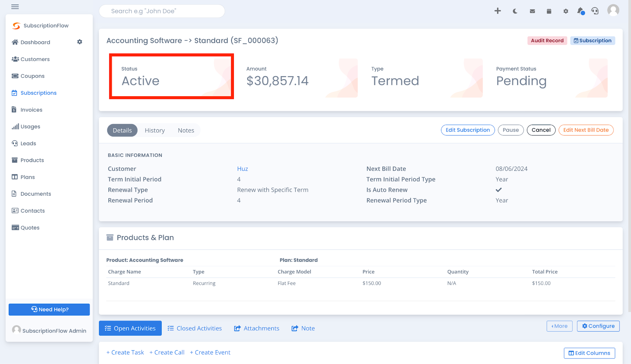The image size is (631, 364).
Task: Click Create Event link
Action: [210, 353]
